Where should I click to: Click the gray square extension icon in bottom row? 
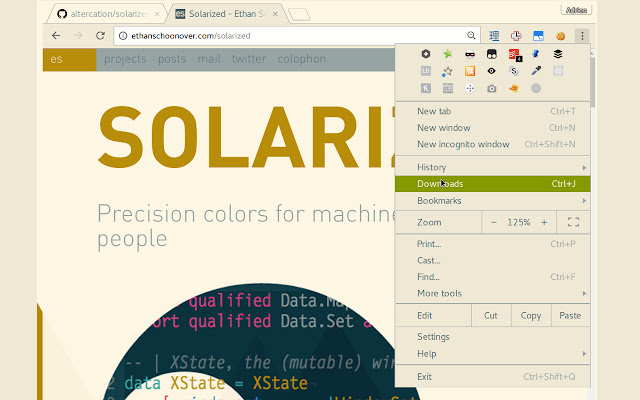(x=426, y=88)
